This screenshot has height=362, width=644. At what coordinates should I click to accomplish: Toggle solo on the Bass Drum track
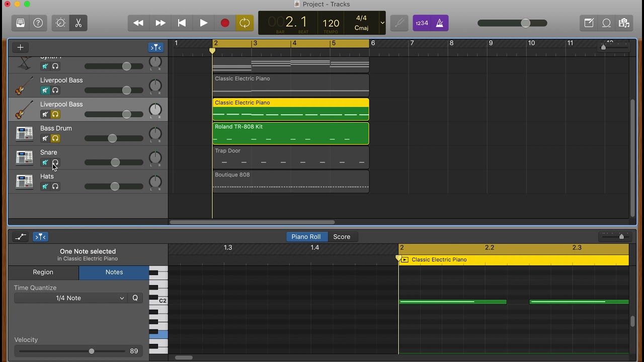point(55,138)
